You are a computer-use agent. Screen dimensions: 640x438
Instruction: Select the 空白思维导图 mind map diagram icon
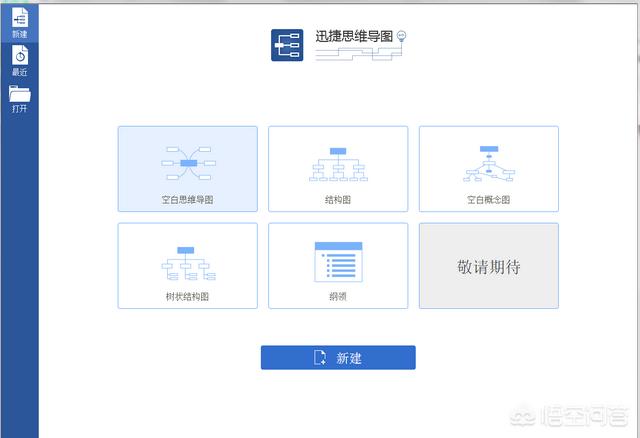tap(188, 161)
